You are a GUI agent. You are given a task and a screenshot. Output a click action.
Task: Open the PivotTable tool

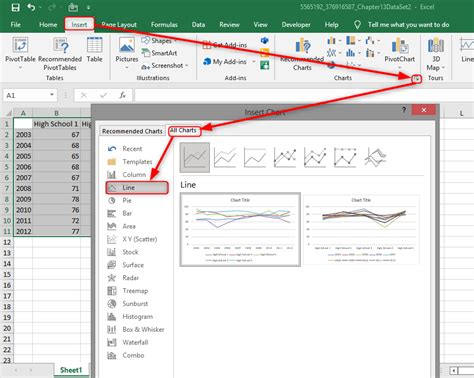pyautogui.click(x=20, y=53)
